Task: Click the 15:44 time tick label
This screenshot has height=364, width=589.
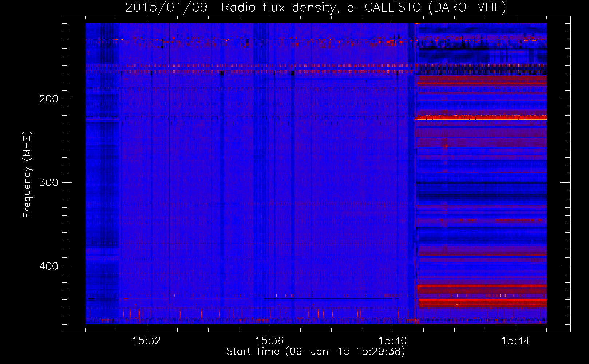Action: click(515, 341)
